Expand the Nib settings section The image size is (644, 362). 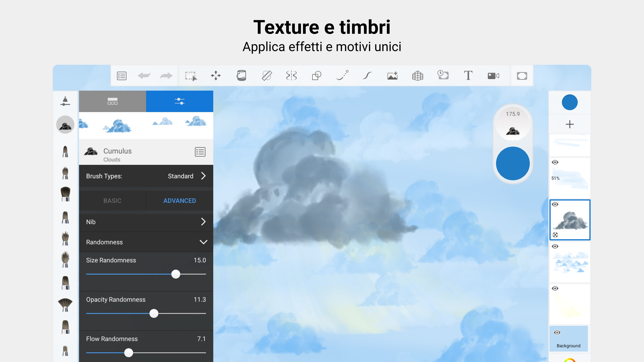point(146,222)
